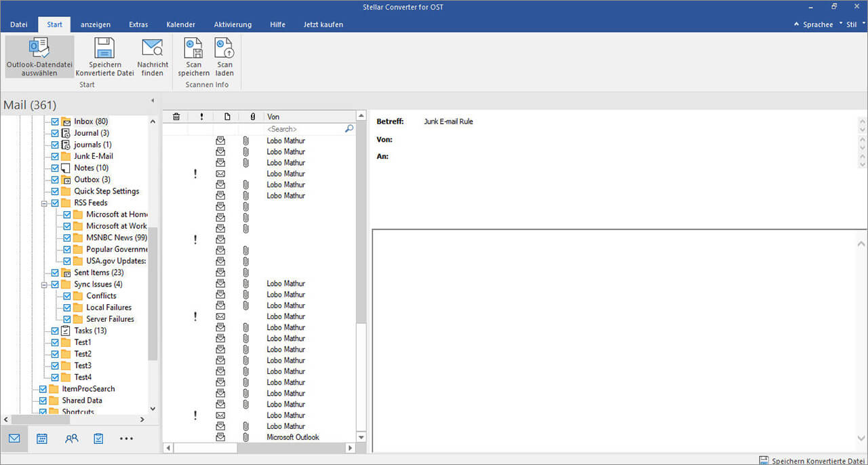Open the Extras tab

tap(138, 24)
